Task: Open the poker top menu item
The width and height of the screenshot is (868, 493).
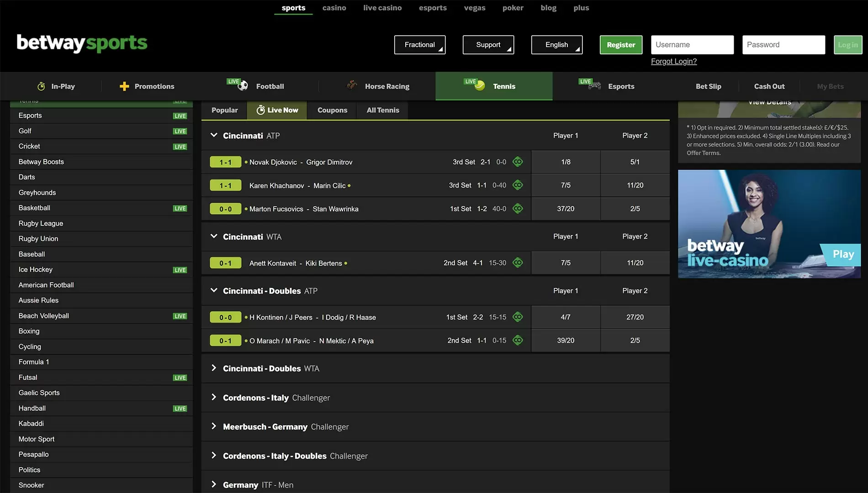Action: tap(513, 8)
